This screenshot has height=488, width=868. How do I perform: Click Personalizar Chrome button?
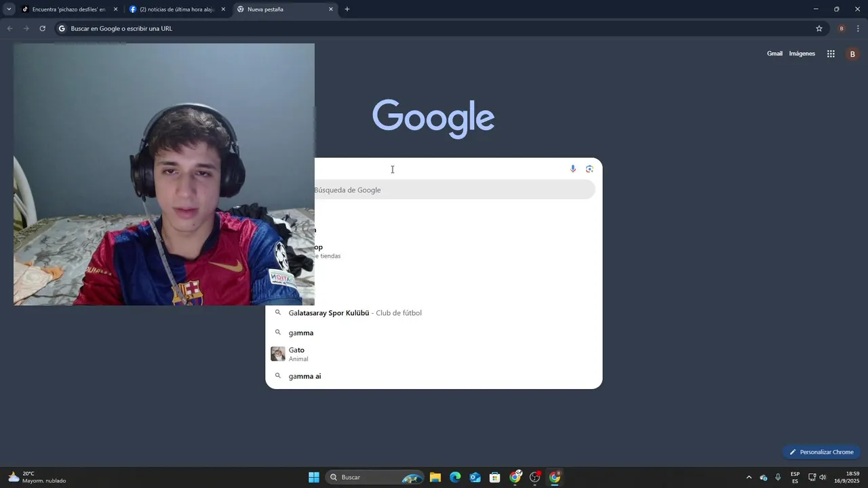pyautogui.click(x=821, y=452)
